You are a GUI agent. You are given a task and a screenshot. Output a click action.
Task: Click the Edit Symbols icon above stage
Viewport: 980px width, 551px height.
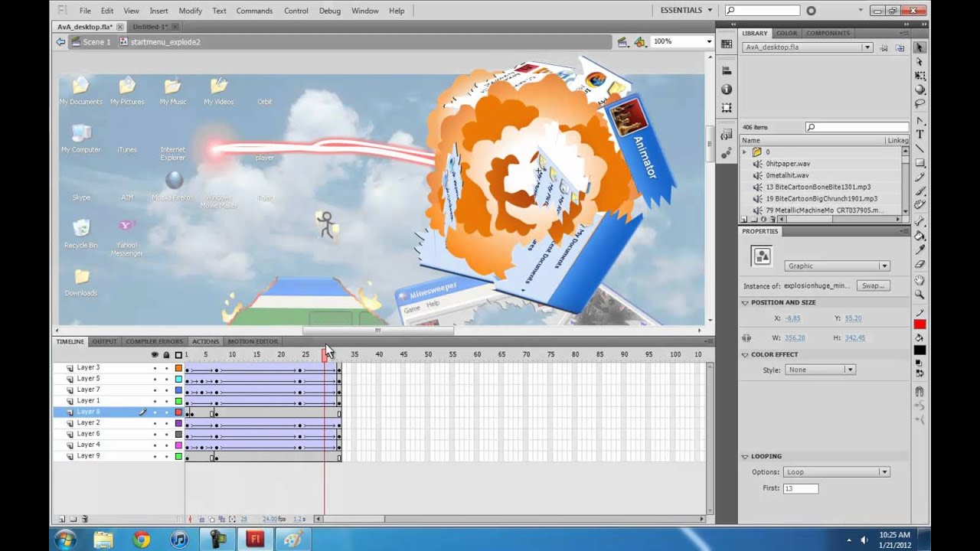pyautogui.click(x=640, y=41)
